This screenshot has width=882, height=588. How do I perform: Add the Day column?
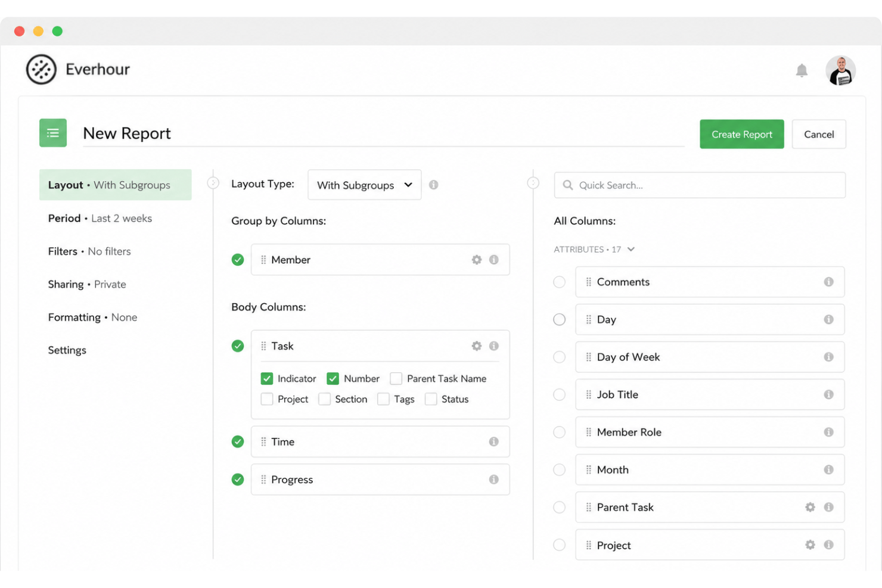point(559,319)
